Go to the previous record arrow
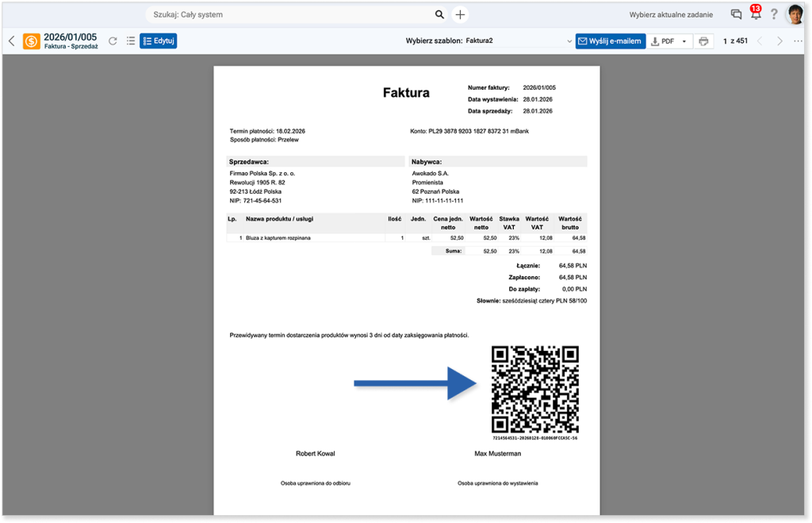812x523 pixels. point(760,41)
